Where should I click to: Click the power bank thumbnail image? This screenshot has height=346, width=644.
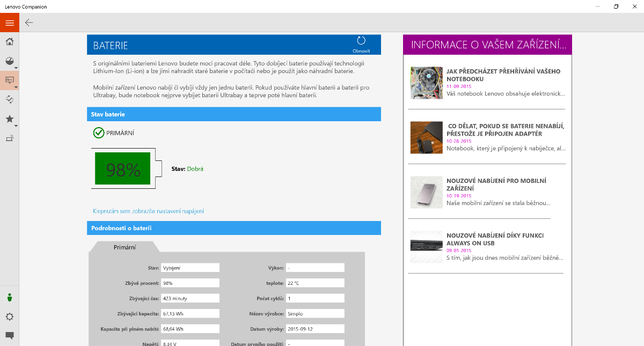point(426,192)
